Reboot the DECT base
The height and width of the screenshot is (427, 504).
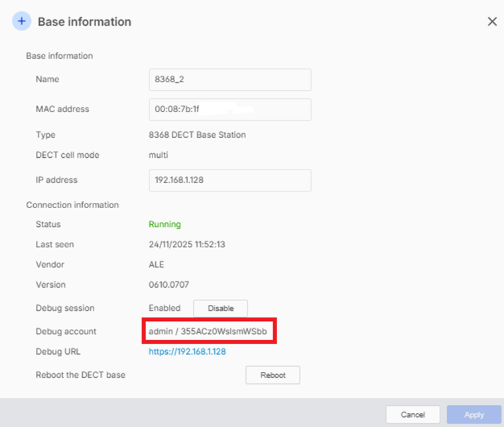pos(273,375)
